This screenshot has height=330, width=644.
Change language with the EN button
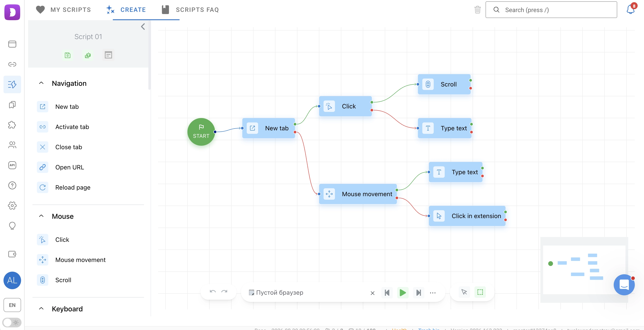[x=12, y=305]
